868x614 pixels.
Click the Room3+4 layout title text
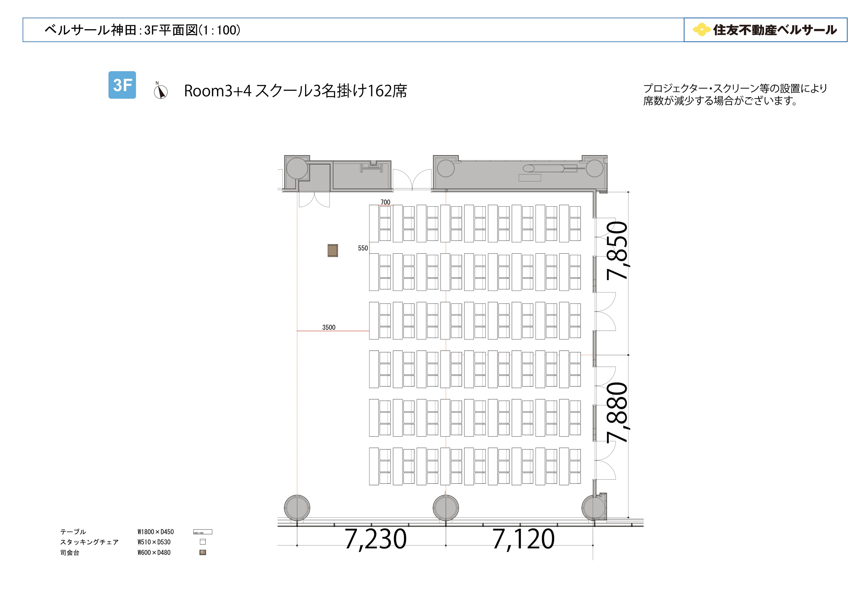point(295,91)
